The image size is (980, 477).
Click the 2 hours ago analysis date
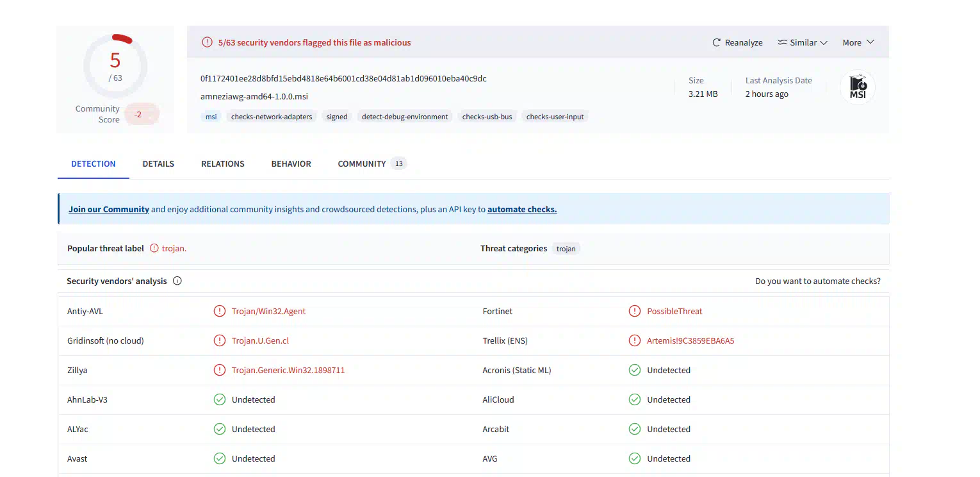tap(767, 94)
